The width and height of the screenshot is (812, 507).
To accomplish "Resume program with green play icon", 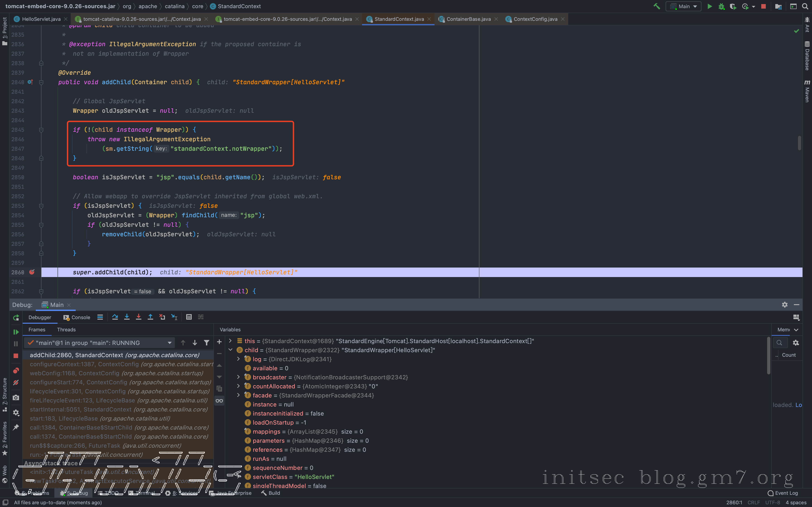I will [16, 332].
